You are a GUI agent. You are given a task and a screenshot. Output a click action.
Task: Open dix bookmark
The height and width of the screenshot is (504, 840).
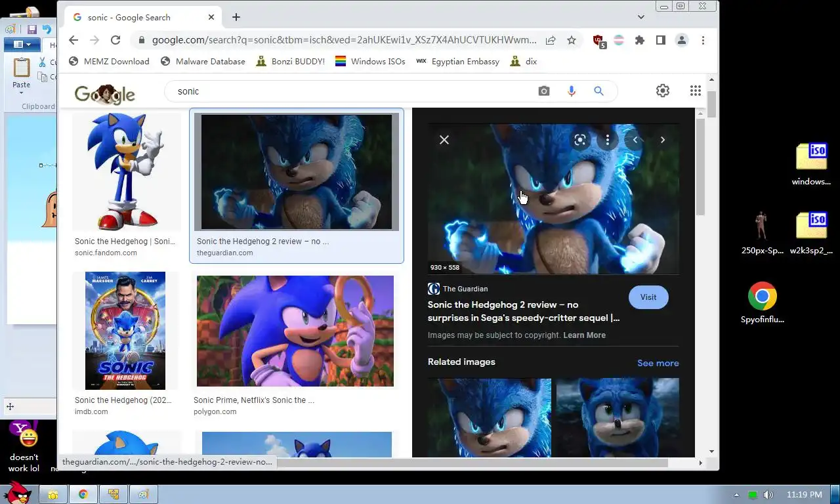click(x=523, y=61)
